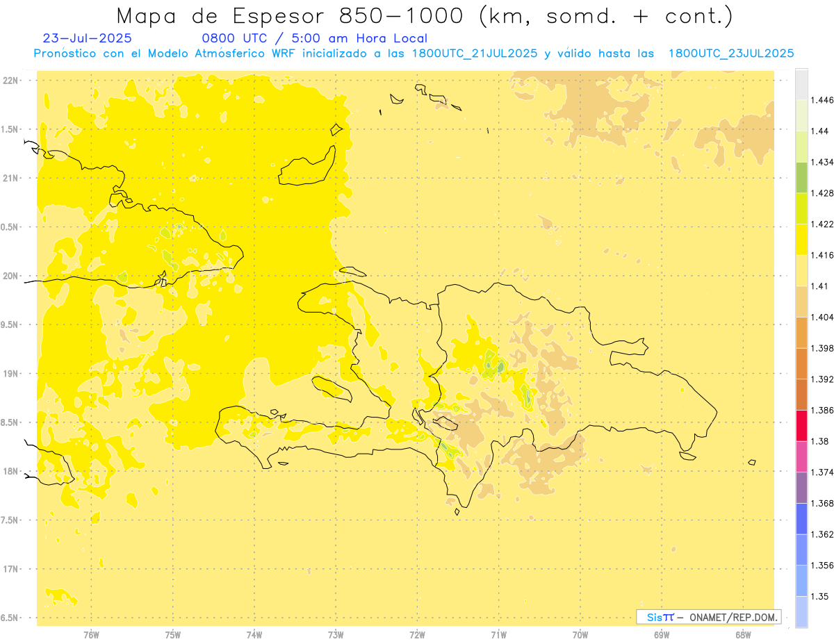Click the longitude label 75W
Viewport: 834px width, 644px height.
(x=173, y=635)
